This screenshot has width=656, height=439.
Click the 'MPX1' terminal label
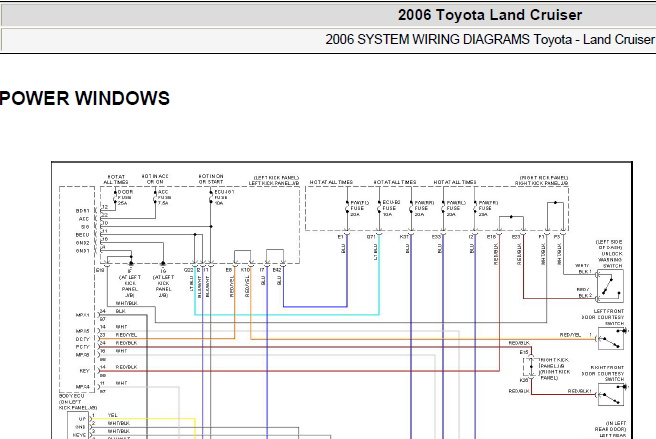[x=82, y=315]
